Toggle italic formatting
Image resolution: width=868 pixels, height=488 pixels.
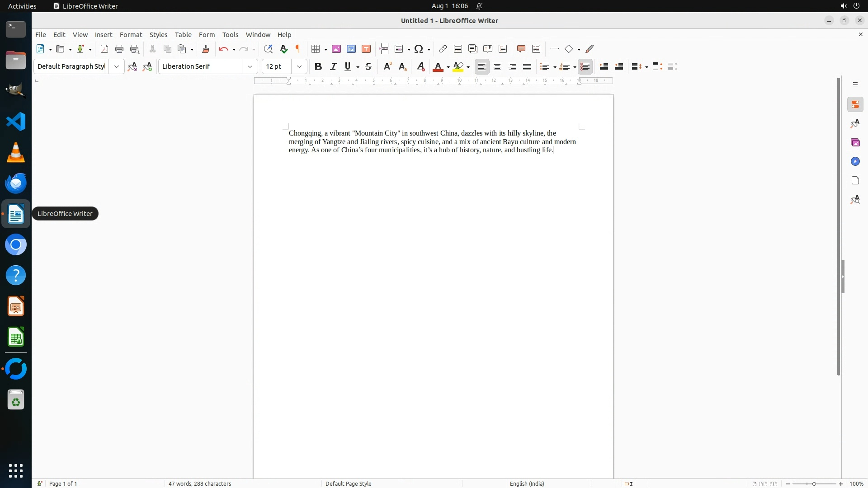[x=334, y=67]
